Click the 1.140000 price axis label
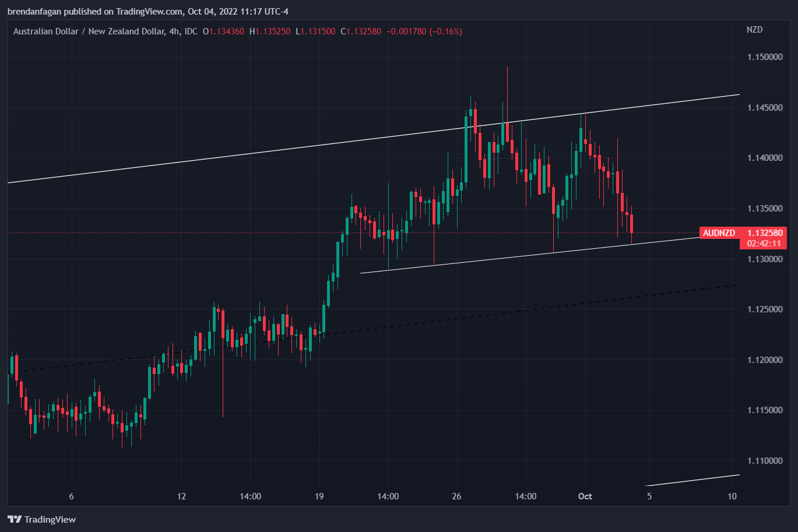This screenshot has height=532, width=798. tap(765, 158)
